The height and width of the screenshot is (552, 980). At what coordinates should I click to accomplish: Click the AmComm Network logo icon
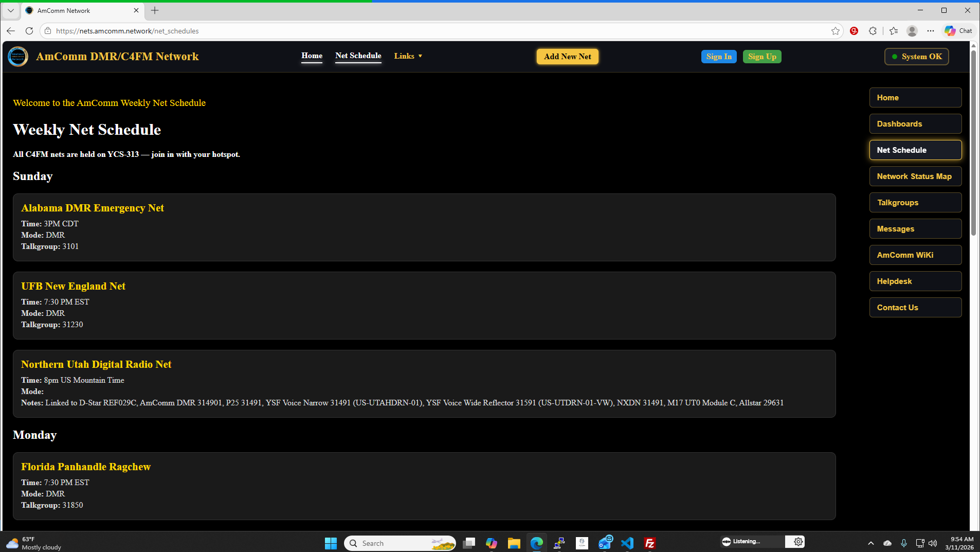(18, 57)
